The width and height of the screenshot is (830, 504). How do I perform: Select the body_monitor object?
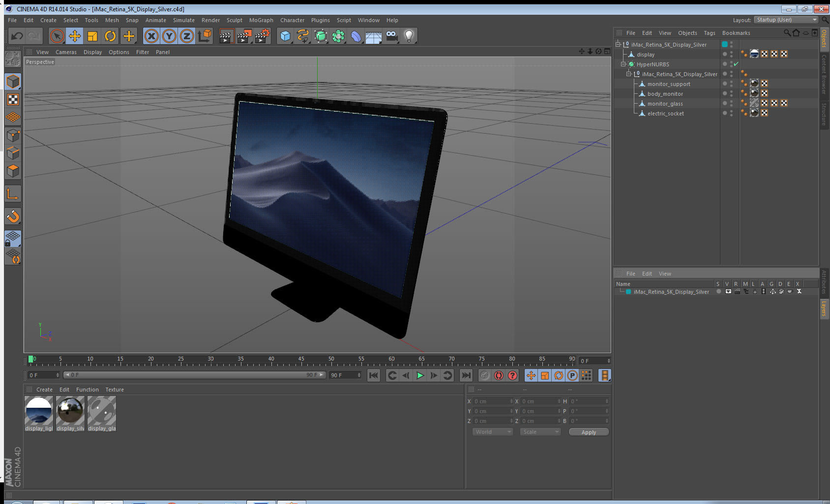pos(665,94)
